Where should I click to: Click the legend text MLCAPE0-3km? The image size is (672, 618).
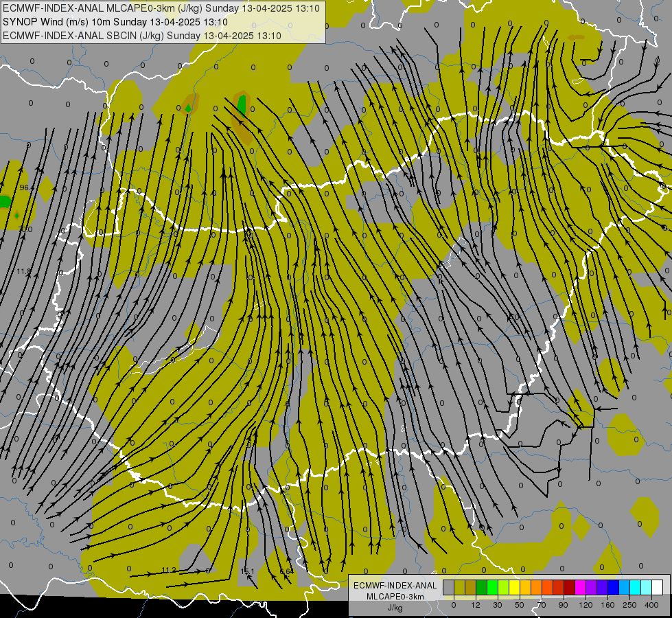pos(395,597)
